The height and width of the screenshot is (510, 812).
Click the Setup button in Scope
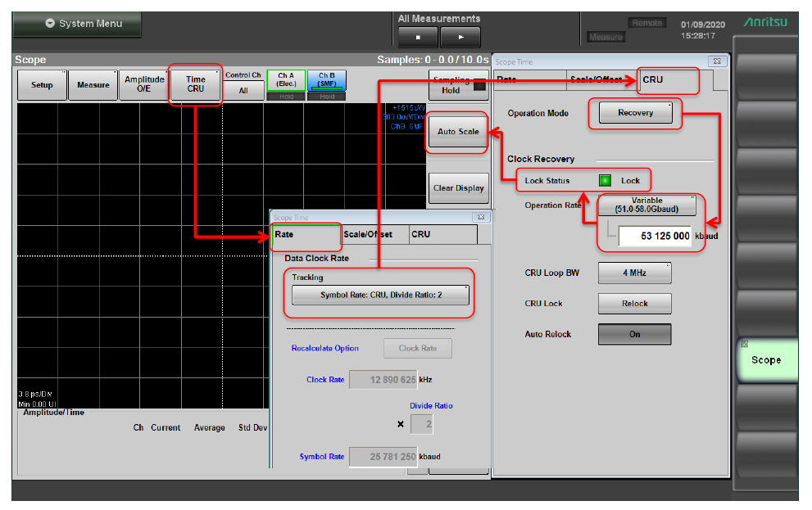(x=42, y=85)
